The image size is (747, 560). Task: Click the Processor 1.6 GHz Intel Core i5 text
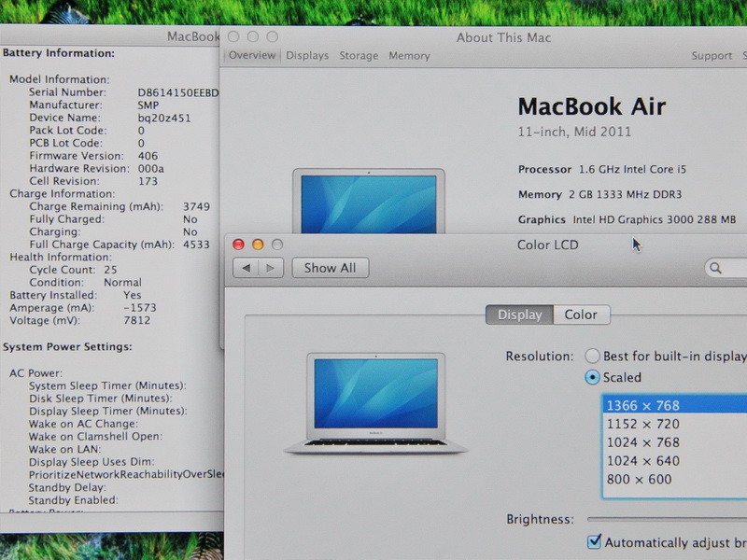point(602,169)
